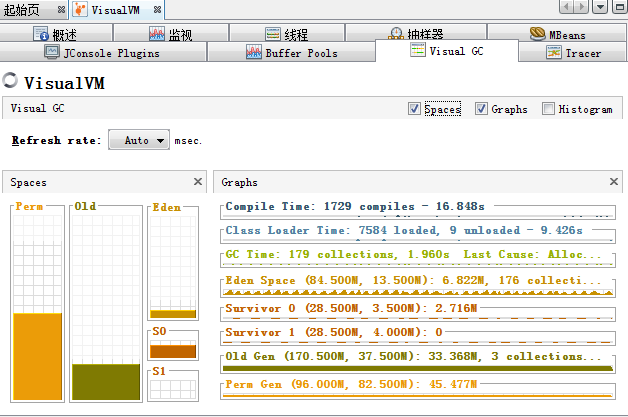Viewport: 628px width, 417px height.
Task: Open the 监视 tab
Action: click(171, 33)
